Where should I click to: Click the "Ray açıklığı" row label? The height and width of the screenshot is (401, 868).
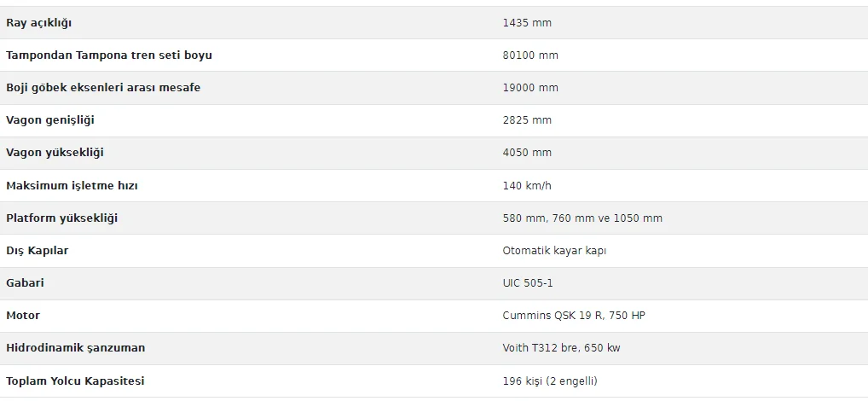[38, 23]
